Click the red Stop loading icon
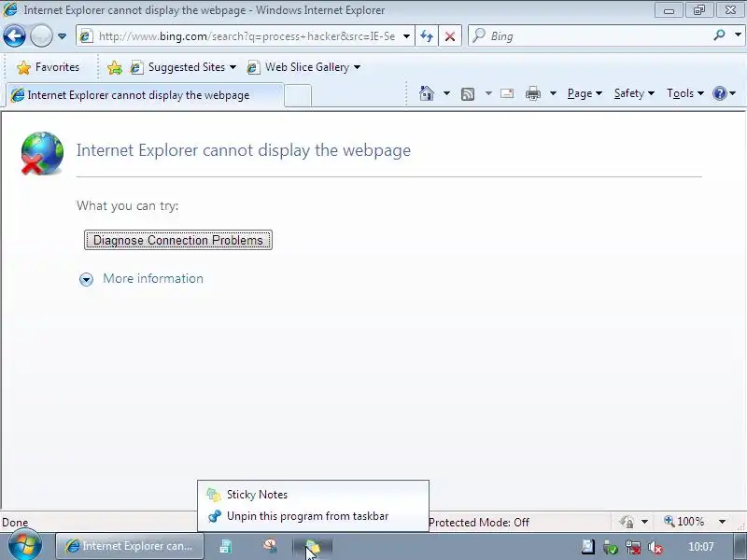Screen dimensions: 747x560 [x=449, y=36]
